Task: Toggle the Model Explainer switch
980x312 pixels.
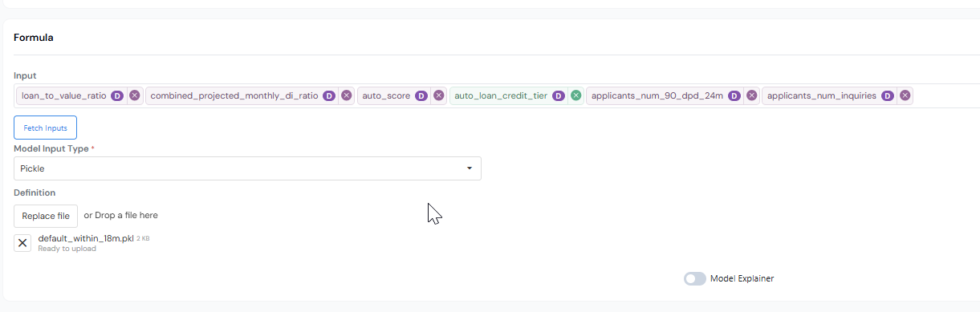Action: tap(695, 278)
